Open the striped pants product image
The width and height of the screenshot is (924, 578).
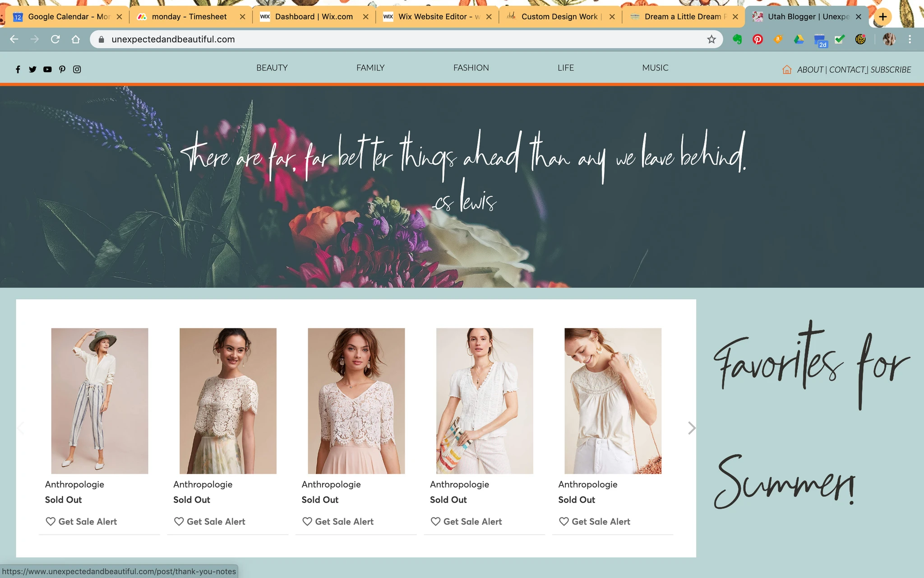(x=100, y=401)
